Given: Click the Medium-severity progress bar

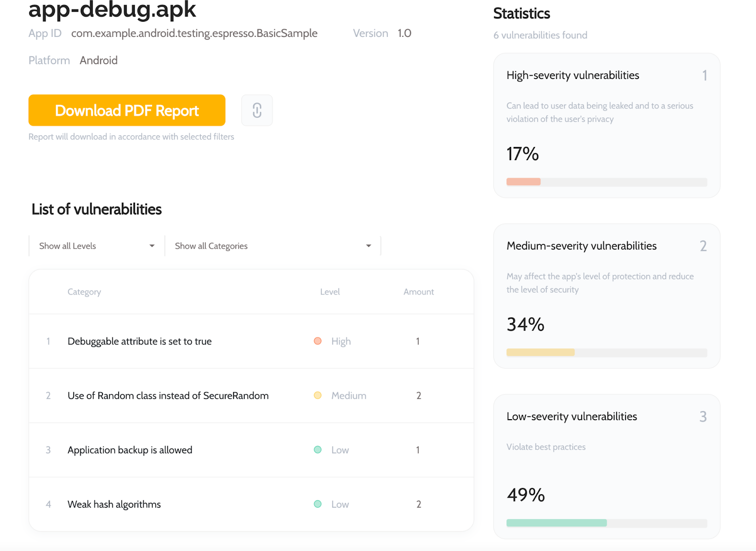Looking at the screenshot, I should coord(607,353).
